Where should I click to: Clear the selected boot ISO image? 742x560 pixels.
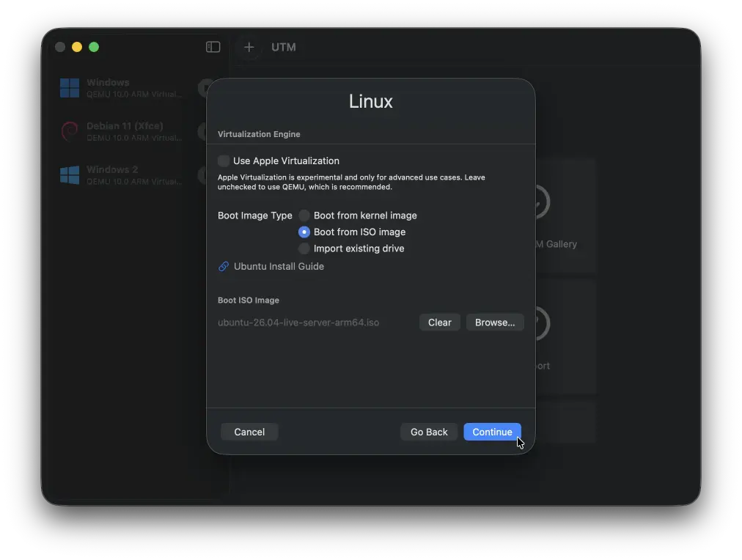(x=440, y=322)
